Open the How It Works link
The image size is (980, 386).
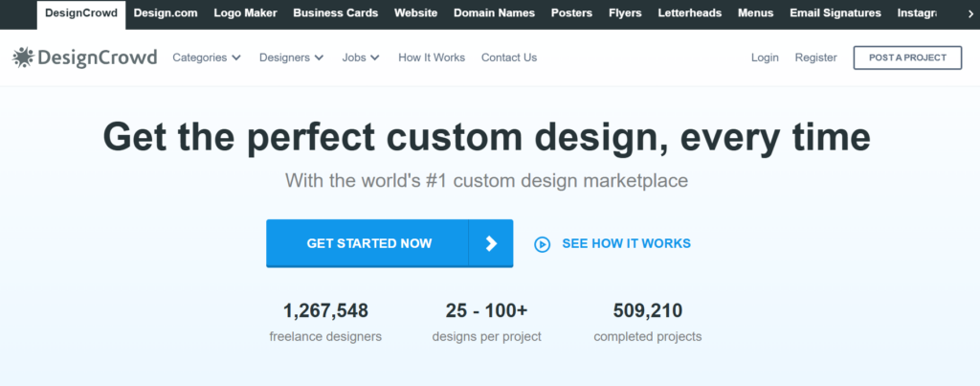point(432,57)
